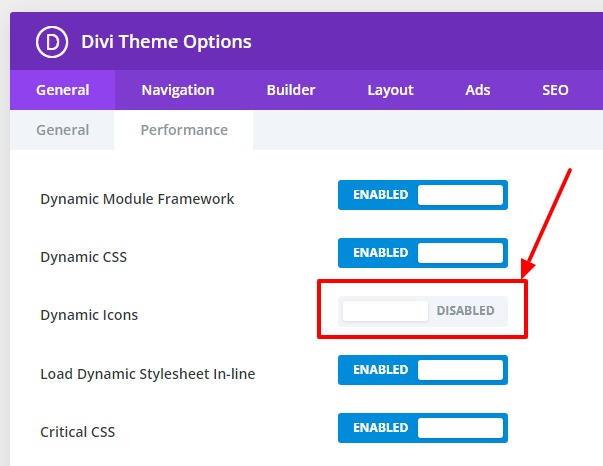
Task: Enable the Dynamic Icons toggle
Action: (423, 311)
